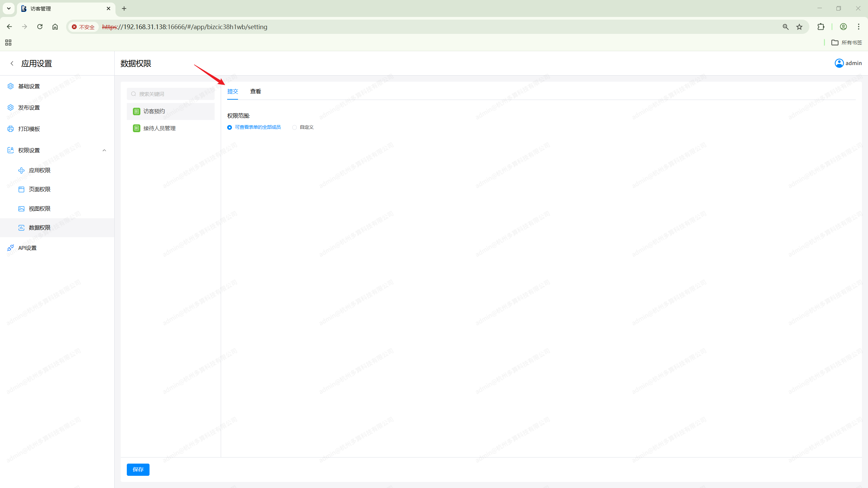868x488 pixels.
Task: Click the 基础设置 gear icon
Action: (x=11, y=86)
